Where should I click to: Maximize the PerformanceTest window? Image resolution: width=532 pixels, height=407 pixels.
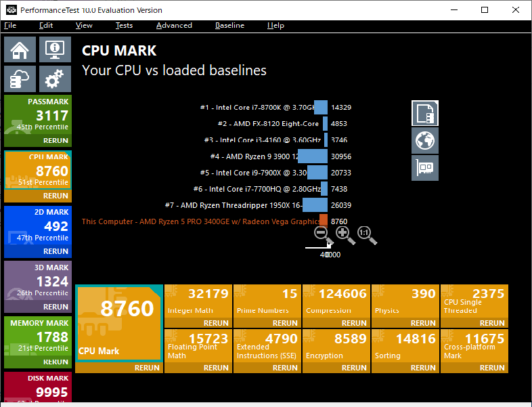pyautogui.click(x=485, y=10)
